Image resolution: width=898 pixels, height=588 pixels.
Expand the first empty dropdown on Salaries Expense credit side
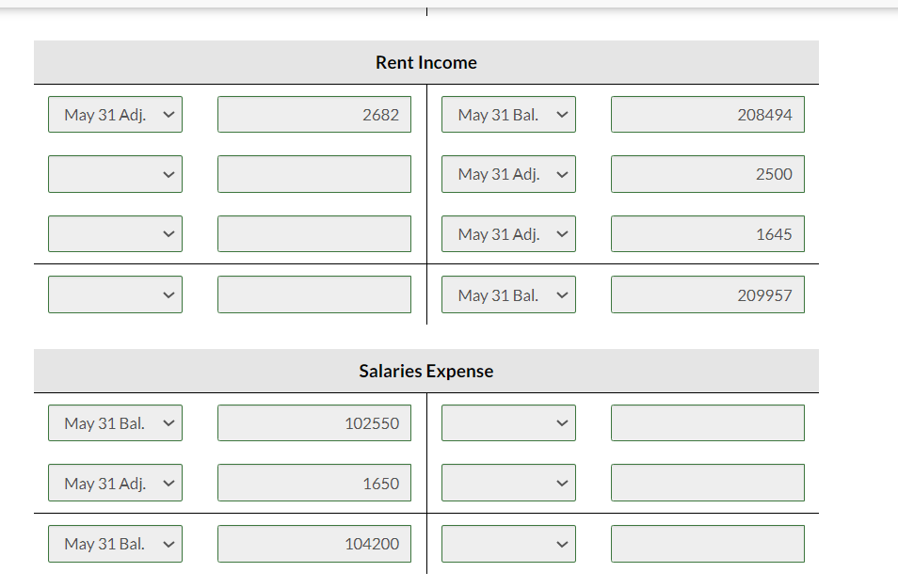pos(508,422)
